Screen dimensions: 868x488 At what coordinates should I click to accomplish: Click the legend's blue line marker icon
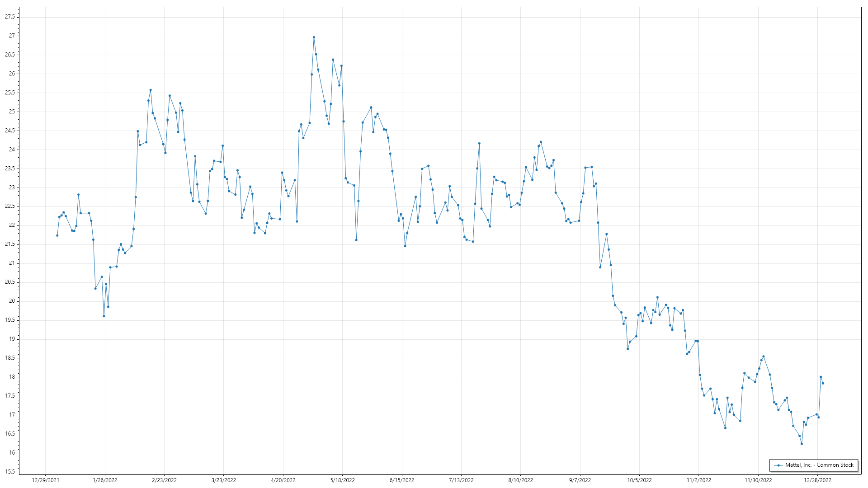coord(778,465)
